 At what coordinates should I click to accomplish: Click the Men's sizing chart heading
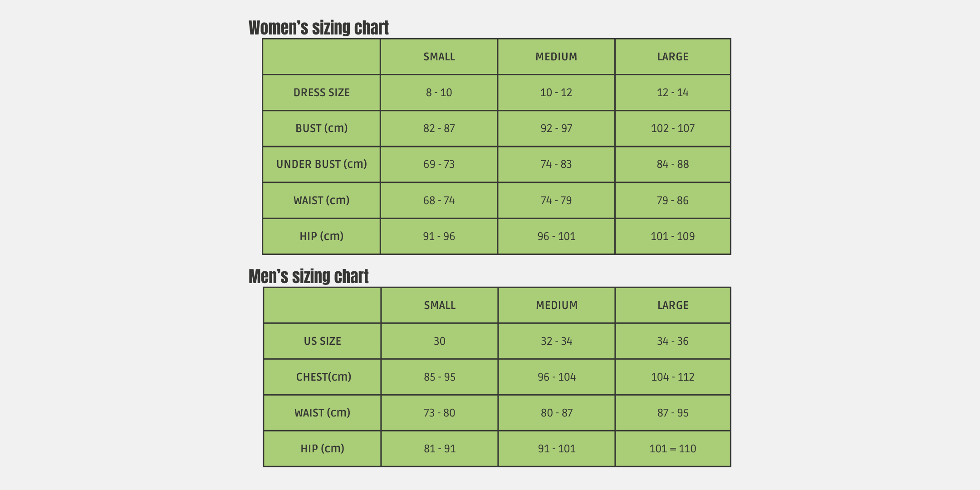[x=309, y=276]
